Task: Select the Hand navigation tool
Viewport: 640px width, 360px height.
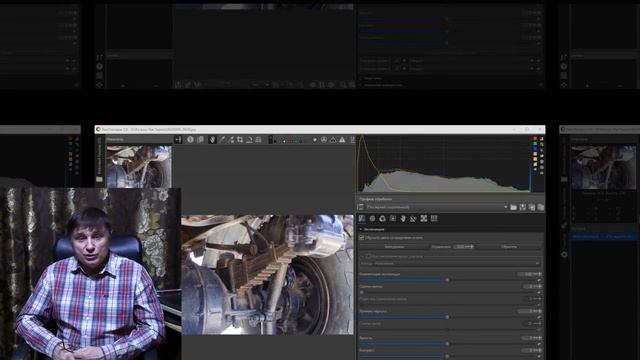Action: [x=212, y=140]
